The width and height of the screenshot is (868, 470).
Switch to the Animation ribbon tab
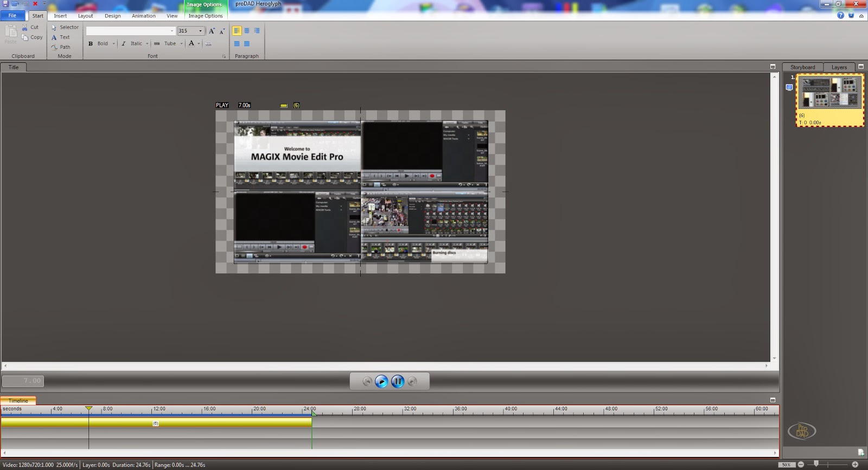144,16
